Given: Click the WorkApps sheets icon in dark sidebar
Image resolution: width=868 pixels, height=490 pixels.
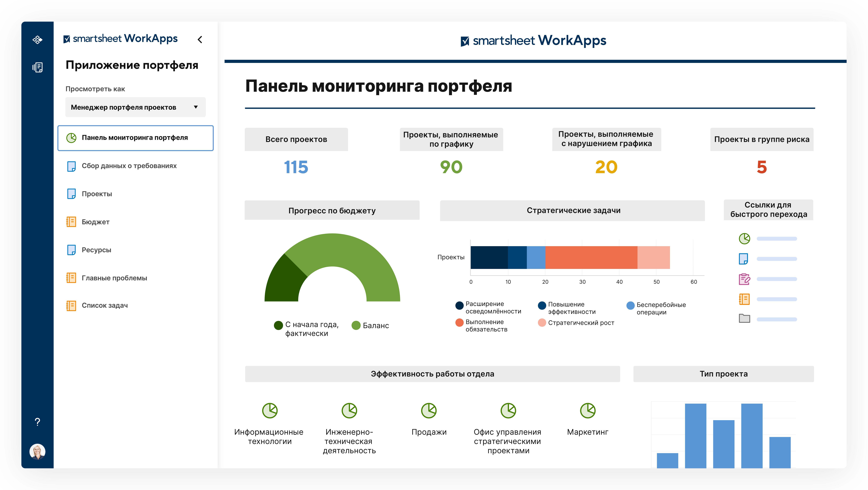Looking at the screenshot, I should pyautogui.click(x=37, y=67).
